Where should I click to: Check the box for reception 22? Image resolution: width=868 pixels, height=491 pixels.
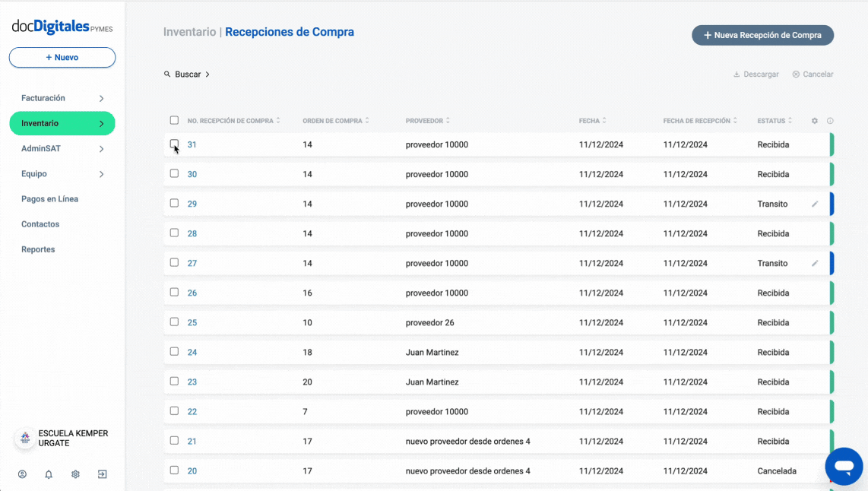[174, 410]
